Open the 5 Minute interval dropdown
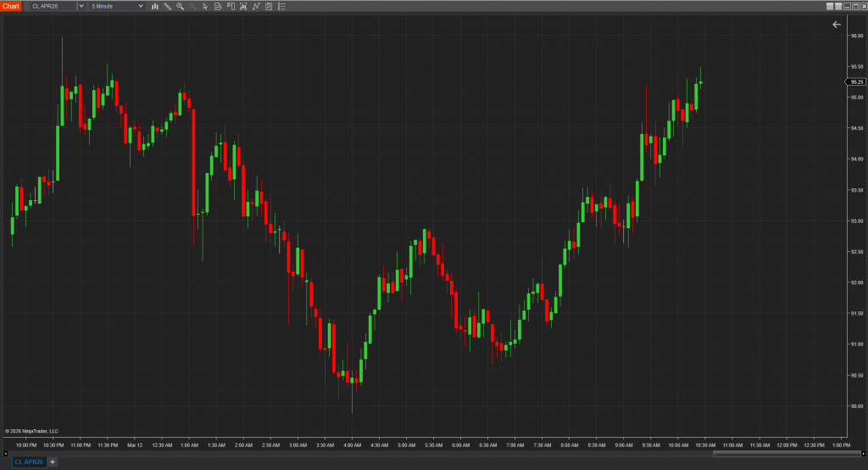868x470 pixels. point(117,6)
